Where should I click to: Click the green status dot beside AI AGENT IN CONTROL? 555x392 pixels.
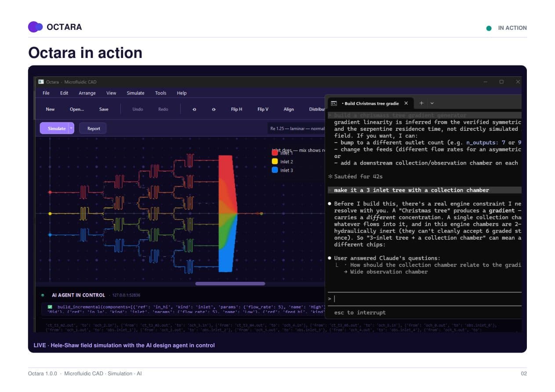(43, 295)
